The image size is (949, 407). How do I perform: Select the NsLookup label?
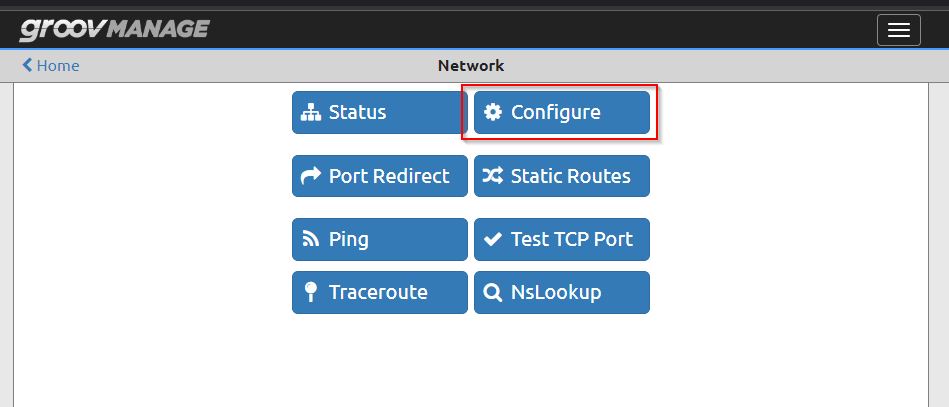coord(556,293)
